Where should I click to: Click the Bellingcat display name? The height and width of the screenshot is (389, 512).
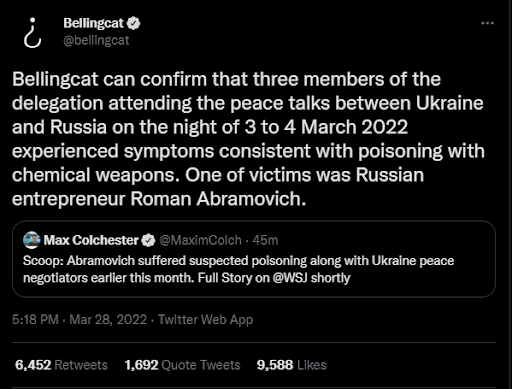coord(93,23)
